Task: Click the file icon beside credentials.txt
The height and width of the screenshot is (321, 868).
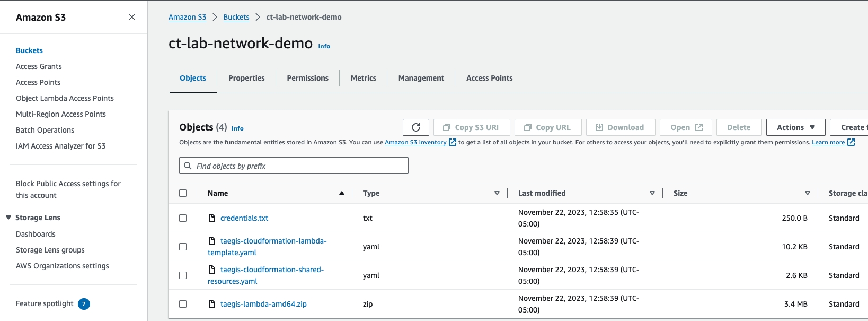Action: 212,218
